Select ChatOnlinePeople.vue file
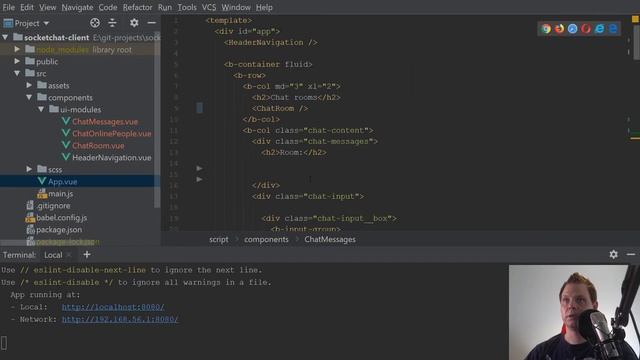This screenshot has width=640, height=360. pos(112,133)
